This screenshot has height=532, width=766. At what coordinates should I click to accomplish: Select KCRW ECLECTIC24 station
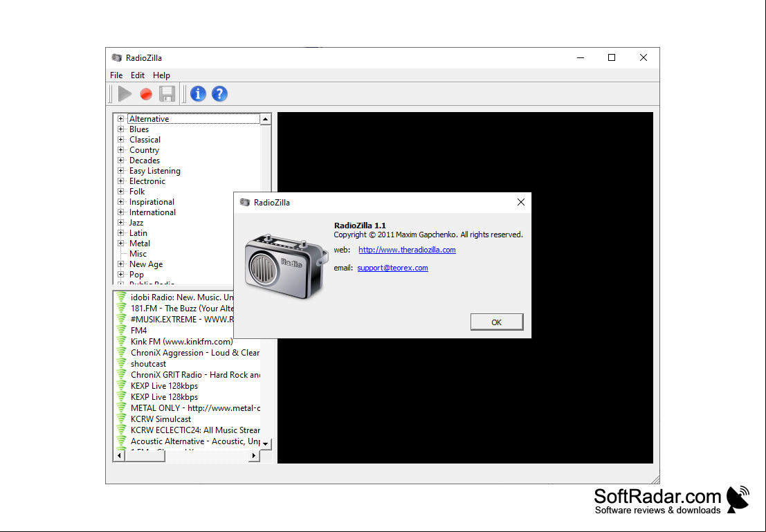[x=195, y=430]
